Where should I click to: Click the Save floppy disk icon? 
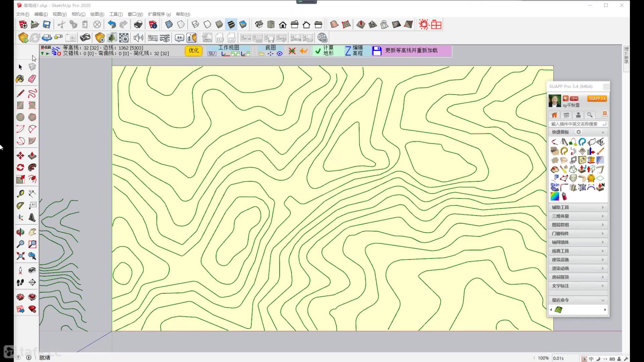pyautogui.click(x=47, y=24)
